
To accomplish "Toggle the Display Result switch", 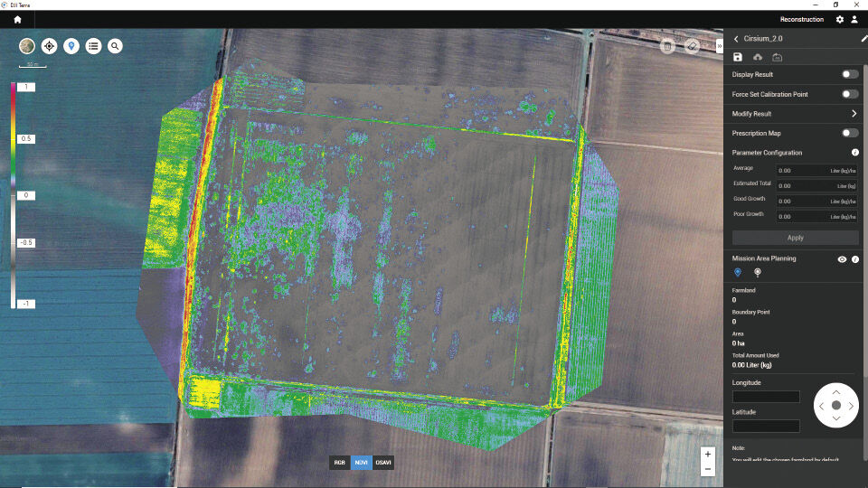I will tap(849, 74).
